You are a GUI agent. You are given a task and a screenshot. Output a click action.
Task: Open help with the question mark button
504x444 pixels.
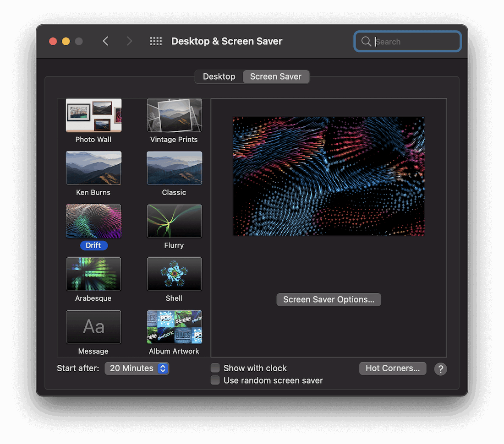click(440, 369)
